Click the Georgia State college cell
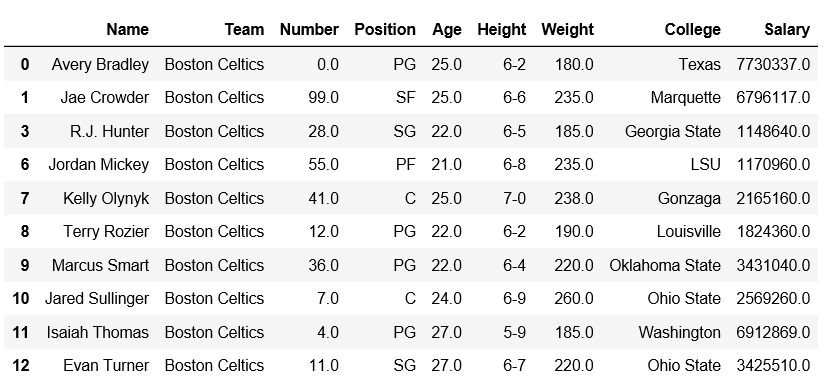The height and width of the screenshot is (390, 835). click(x=673, y=132)
